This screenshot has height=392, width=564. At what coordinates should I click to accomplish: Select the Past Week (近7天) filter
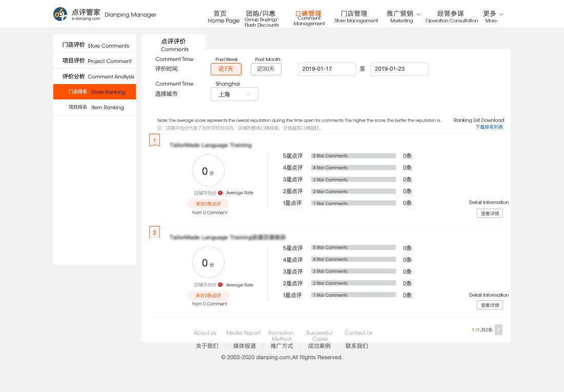coord(226,69)
